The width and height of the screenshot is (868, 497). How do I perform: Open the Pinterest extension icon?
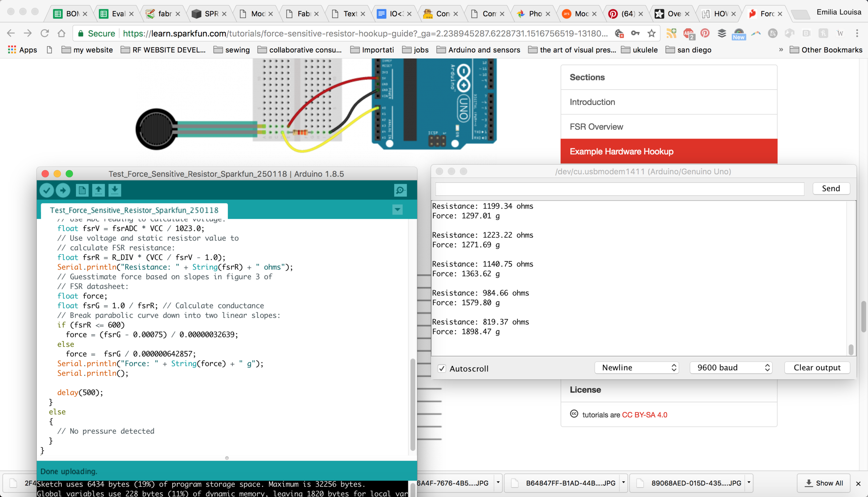pyautogui.click(x=705, y=33)
